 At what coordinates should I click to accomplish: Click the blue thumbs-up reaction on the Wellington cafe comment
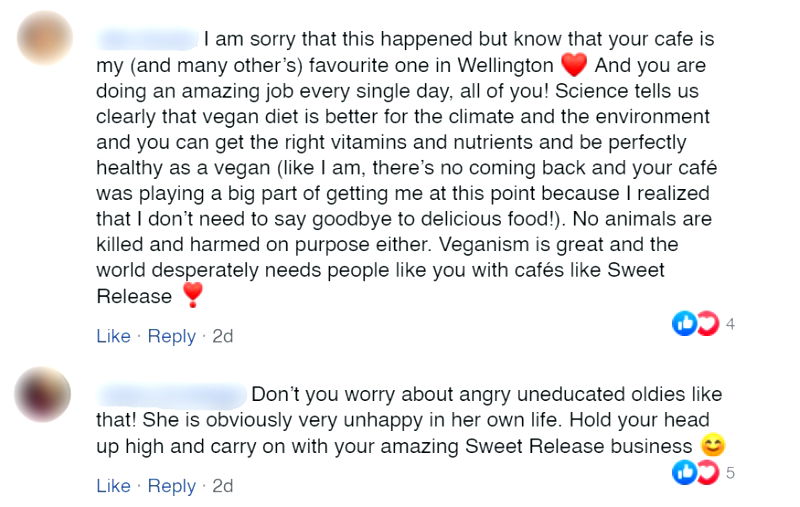[x=684, y=323]
